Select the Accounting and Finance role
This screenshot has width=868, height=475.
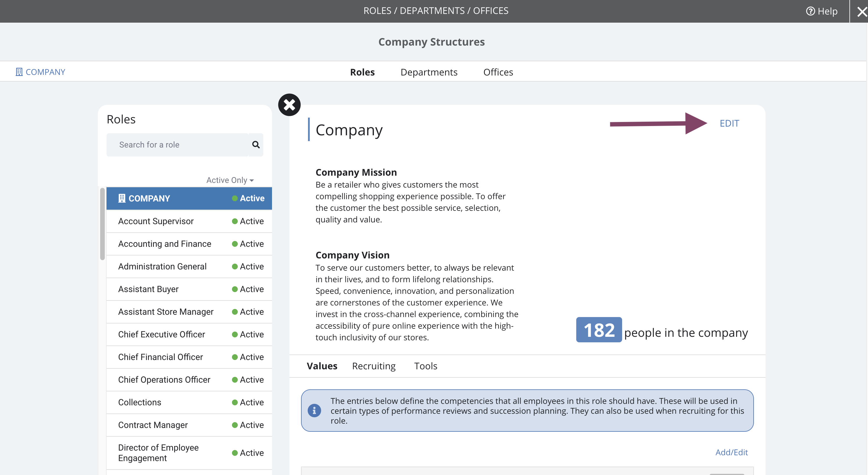click(189, 244)
